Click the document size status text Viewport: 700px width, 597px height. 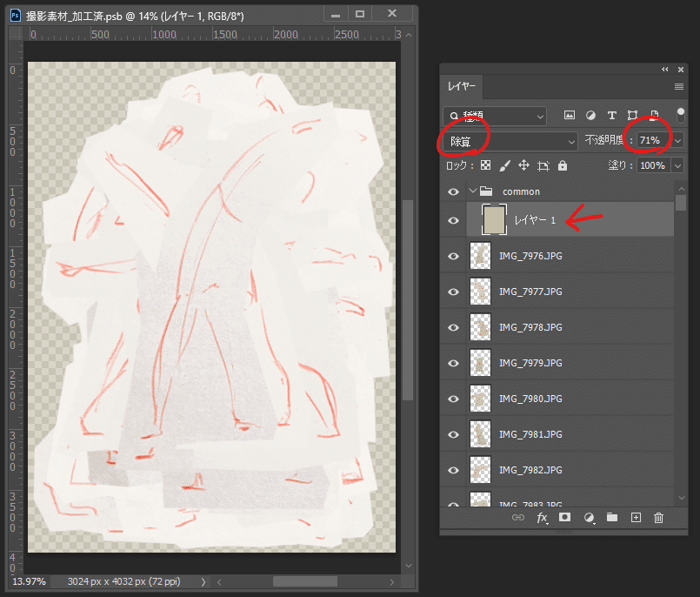(x=123, y=582)
